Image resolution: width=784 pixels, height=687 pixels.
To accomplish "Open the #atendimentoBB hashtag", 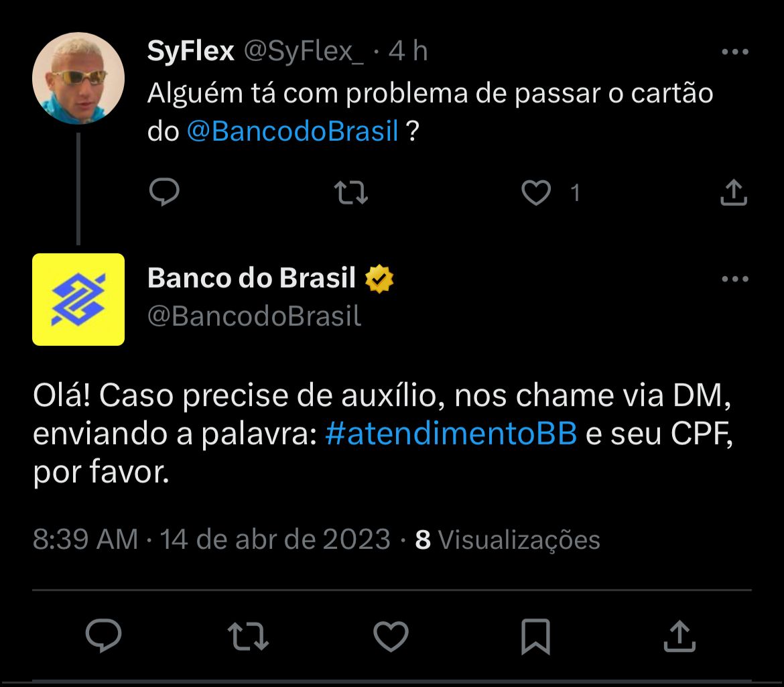I will pyautogui.click(x=450, y=434).
